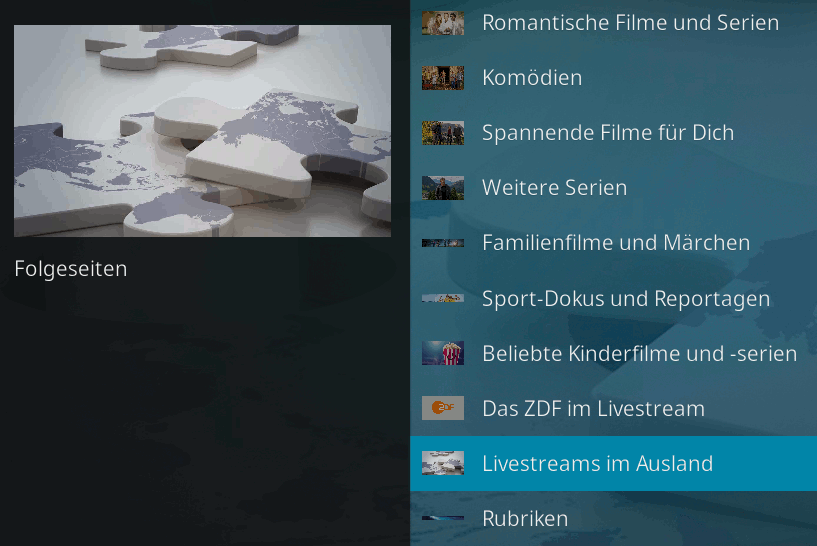Open the Rubriken entry
This screenshot has width=817, height=546.
[x=613, y=518]
